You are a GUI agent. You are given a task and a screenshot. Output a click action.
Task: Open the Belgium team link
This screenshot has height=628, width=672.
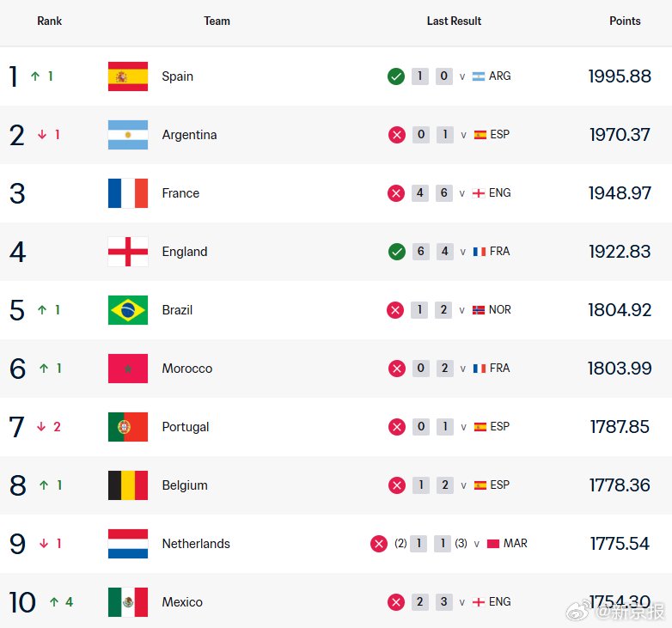(x=185, y=485)
